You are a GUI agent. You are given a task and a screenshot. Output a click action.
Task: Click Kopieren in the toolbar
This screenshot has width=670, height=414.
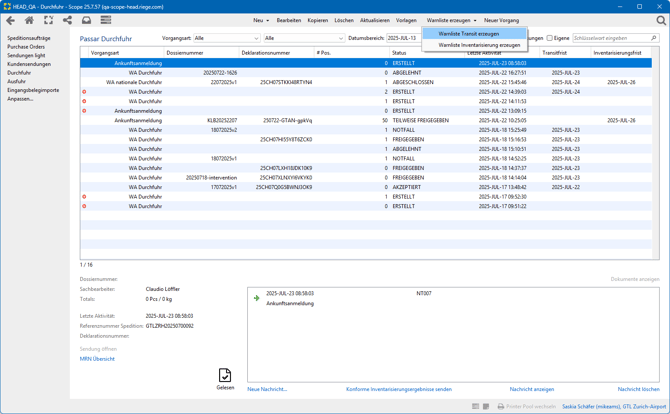click(x=317, y=20)
